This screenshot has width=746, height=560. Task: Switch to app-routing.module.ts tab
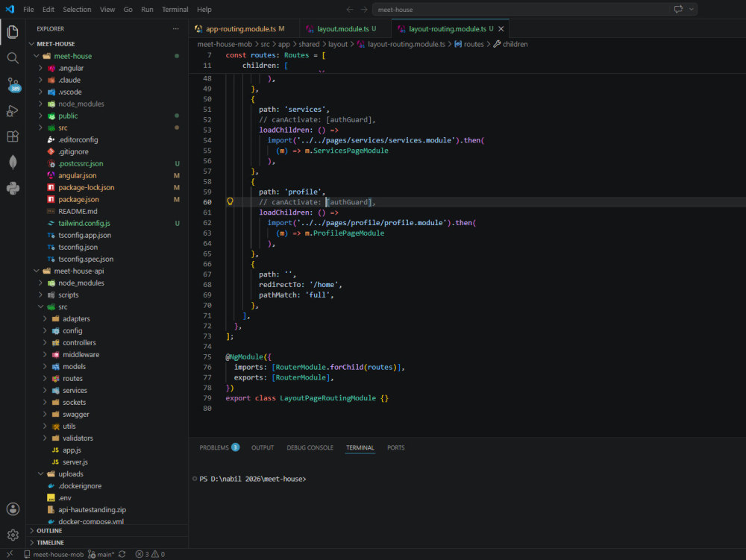pos(244,29)
